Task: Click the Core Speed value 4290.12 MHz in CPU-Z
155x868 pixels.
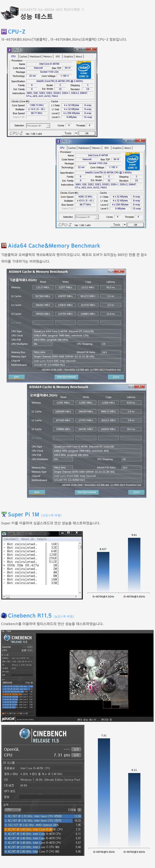Action: coord(85,196)
